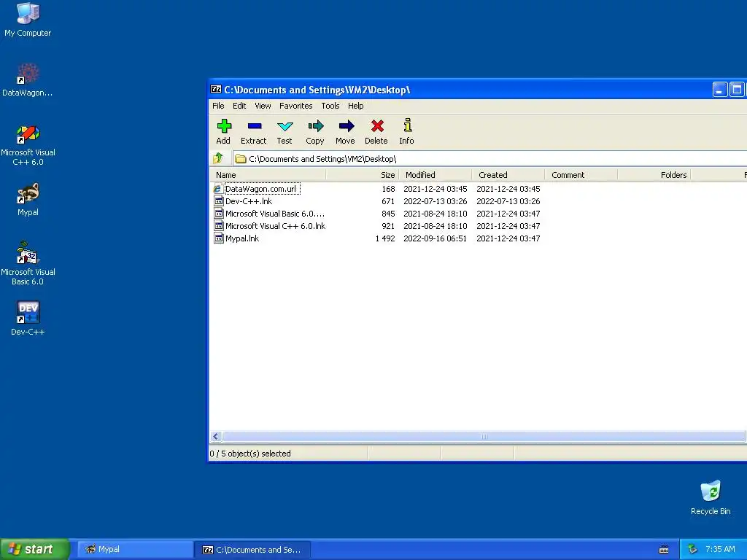
Task: Click modified date 2022-09-16 06:51
Action: (436, 238)
